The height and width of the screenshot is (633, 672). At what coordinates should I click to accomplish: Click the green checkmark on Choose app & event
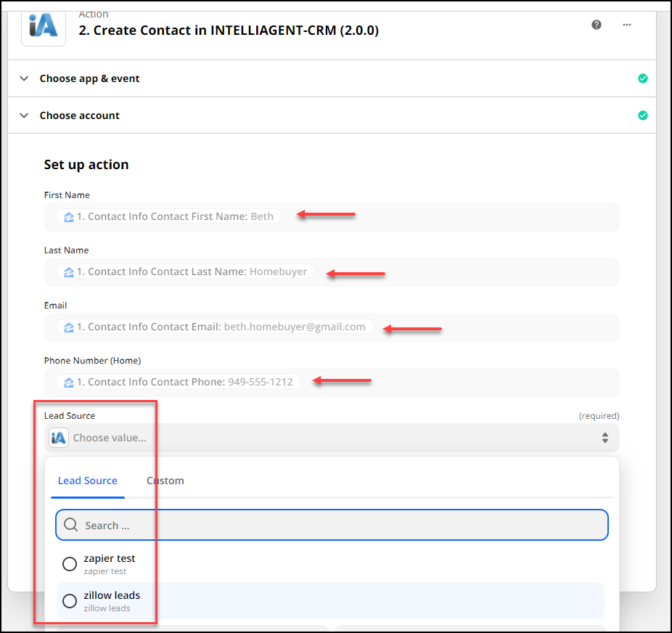[x=643, y=78]
